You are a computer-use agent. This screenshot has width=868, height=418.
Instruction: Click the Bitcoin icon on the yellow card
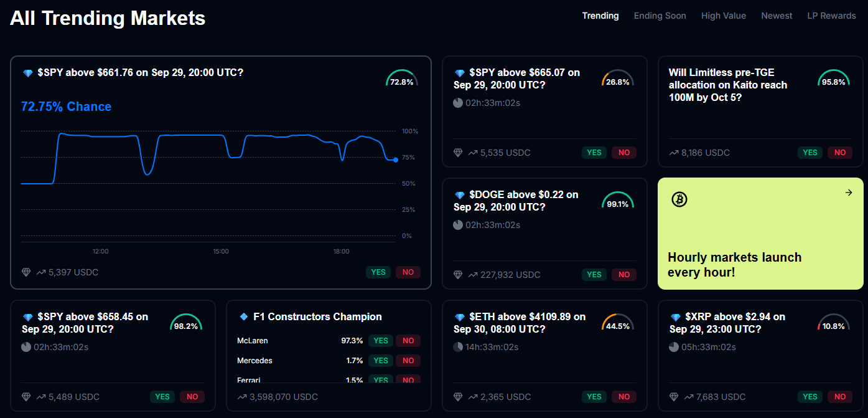coord(679,199)
